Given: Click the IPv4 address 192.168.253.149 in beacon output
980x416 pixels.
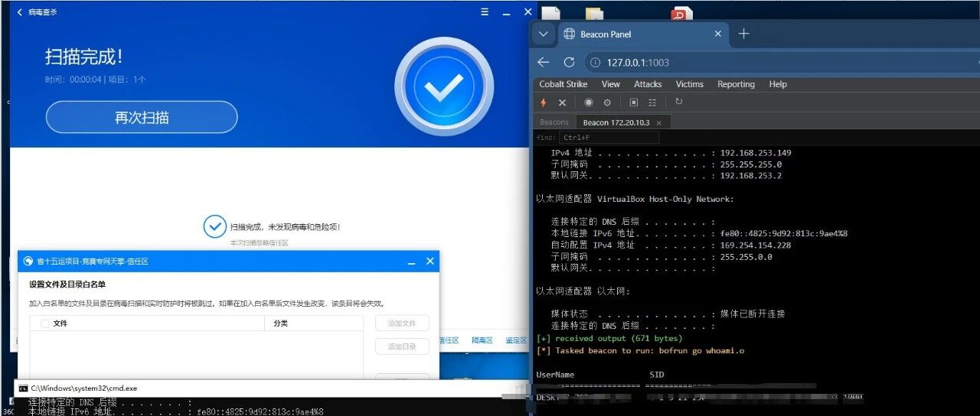Looking at the screenshot, I should tap(754, 153).
